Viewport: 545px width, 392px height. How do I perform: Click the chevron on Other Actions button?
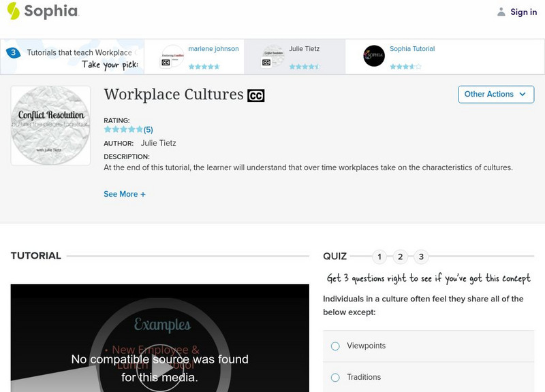point(522,95)
